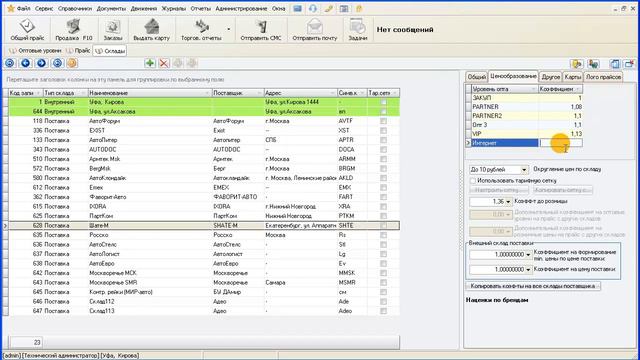Toggle Тар.сетк checkbox for АвтоПитер row

pyautogui.click(x=383, y=140)
